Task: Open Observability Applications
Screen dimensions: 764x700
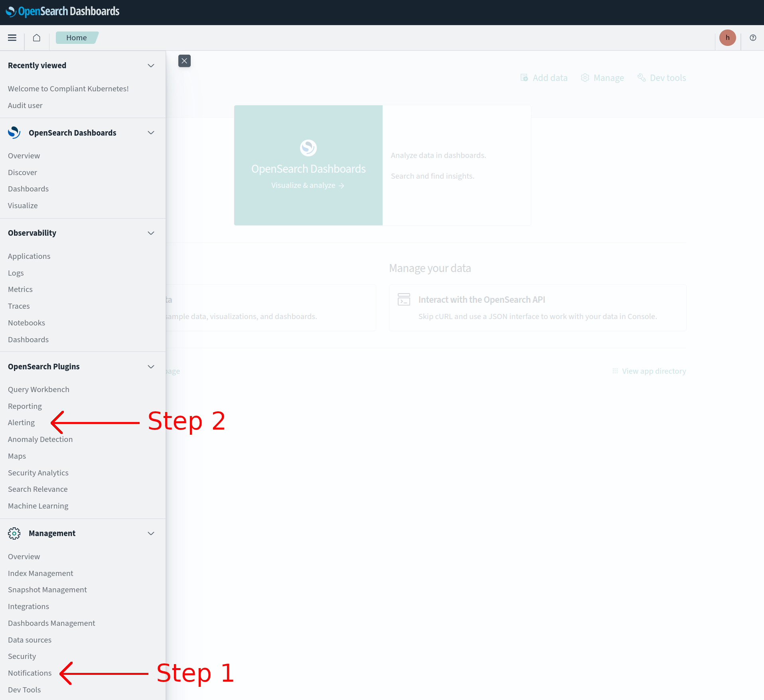Action: coord(29,256)
